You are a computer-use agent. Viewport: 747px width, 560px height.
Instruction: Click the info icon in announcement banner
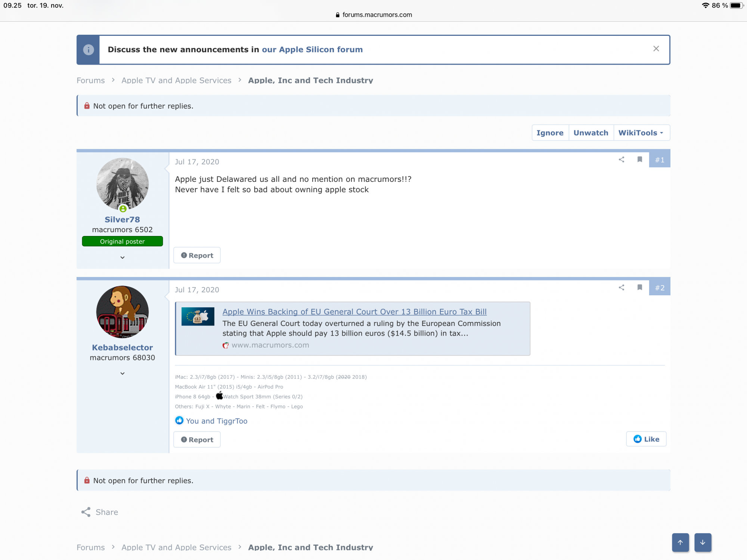89,50
